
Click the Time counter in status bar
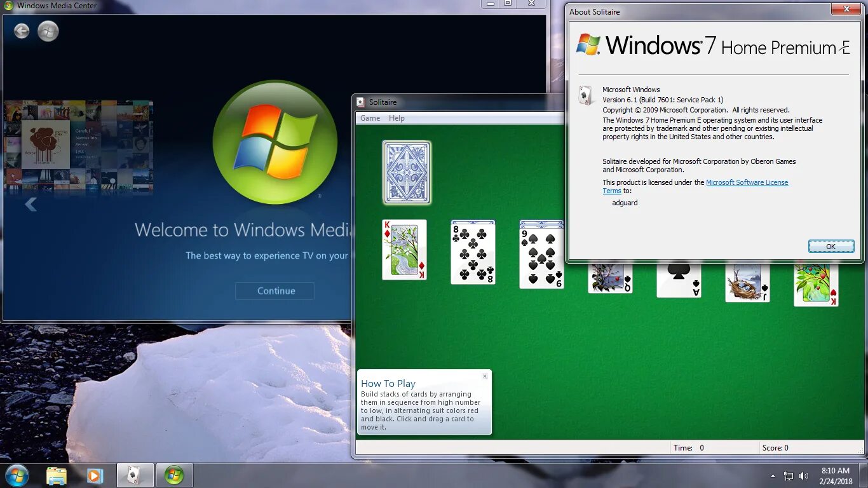pos(689,448)
